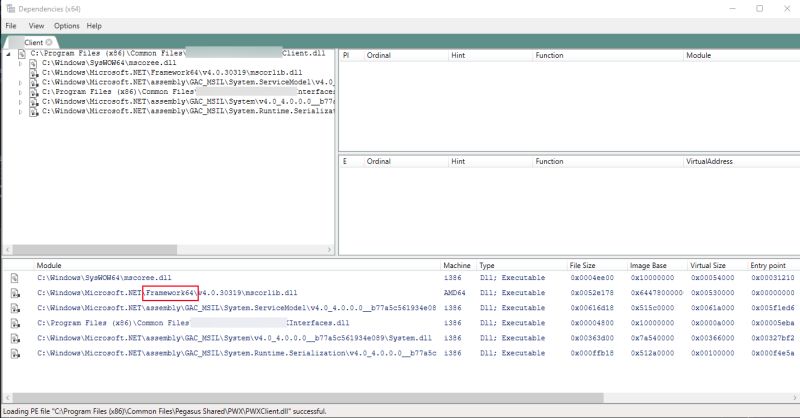This screenshot has height=418, width=800.
Task: Expand the GAC_MSIL\System\v4.0_4.0.0.0 tree node
Action: [20, 102]
